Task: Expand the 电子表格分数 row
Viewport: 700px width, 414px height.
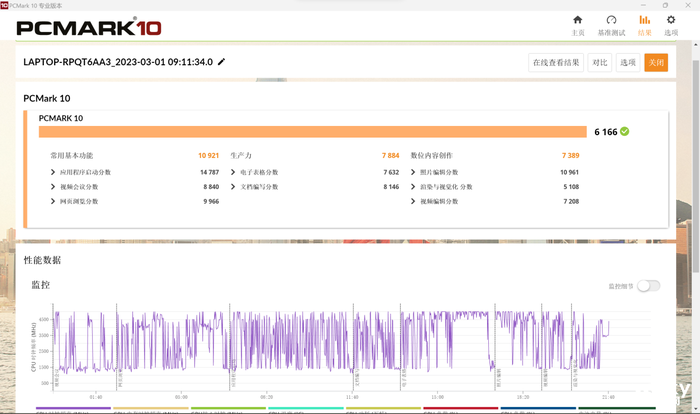Action: coord(233,172)
